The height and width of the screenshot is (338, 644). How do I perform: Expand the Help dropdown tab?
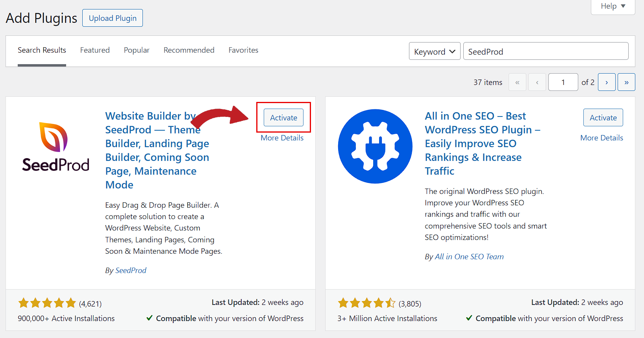click(613, 6)
